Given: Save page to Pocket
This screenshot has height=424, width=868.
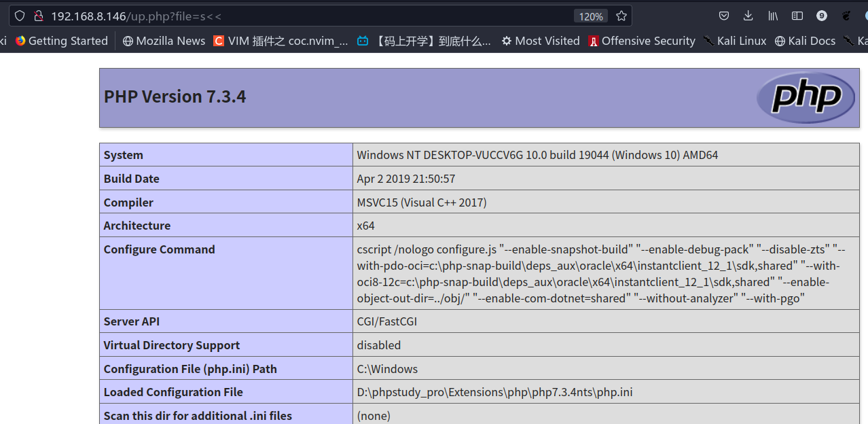Looking at the screenshot, I should pos(724,16).
